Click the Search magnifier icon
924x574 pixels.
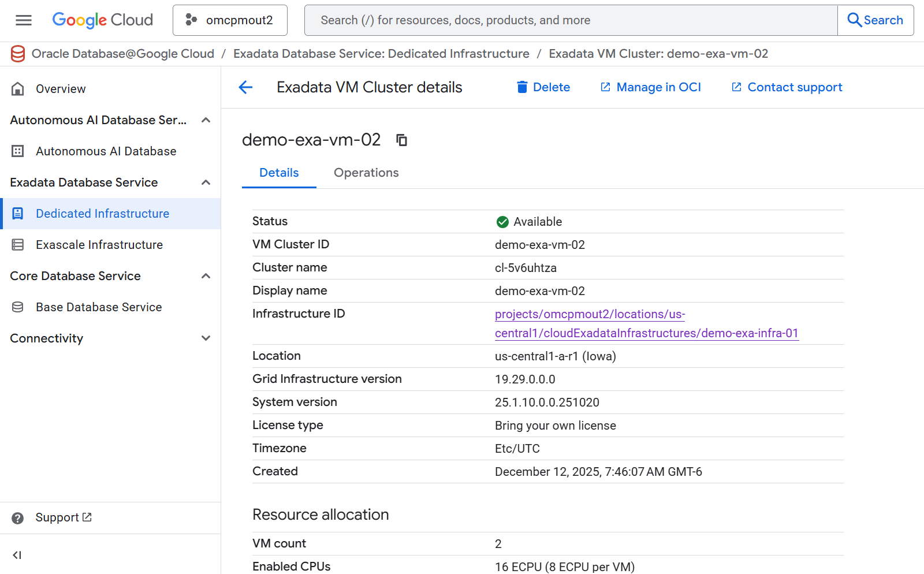pyautogui.click(x=855, y=20)
